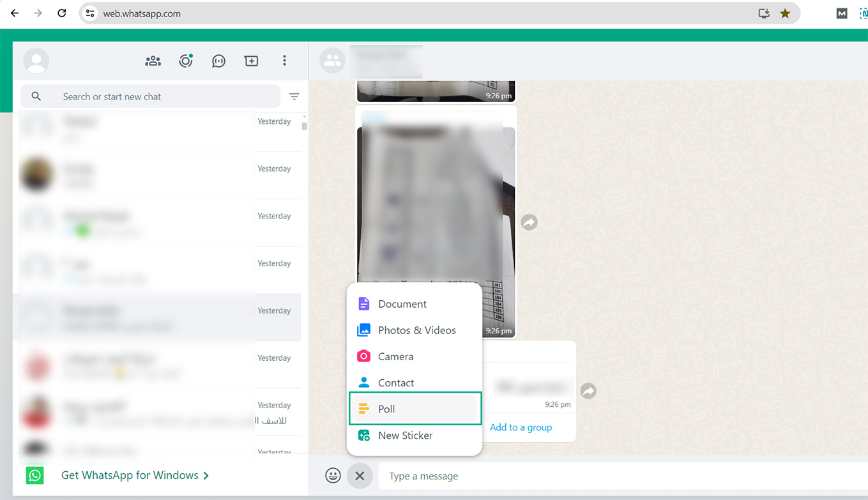
Task: Open the Gmail extension icon in the browser toolbar
Action: tap(842, 12)
